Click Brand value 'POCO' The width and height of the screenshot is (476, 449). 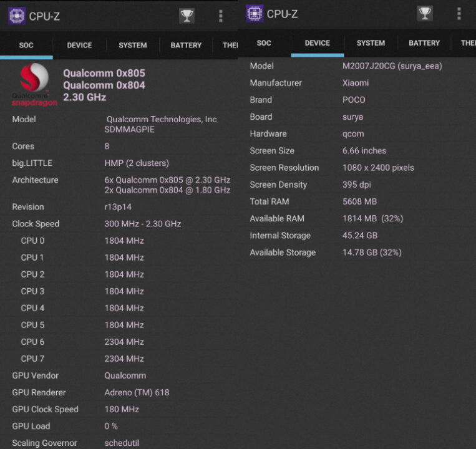(354, 100)
